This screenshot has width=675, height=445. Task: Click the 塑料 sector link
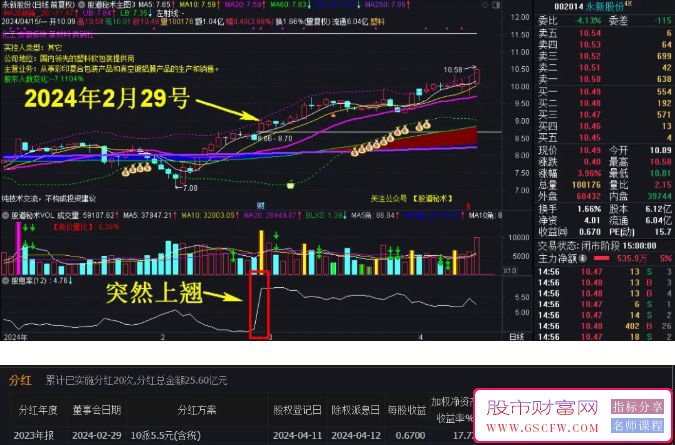377,22
